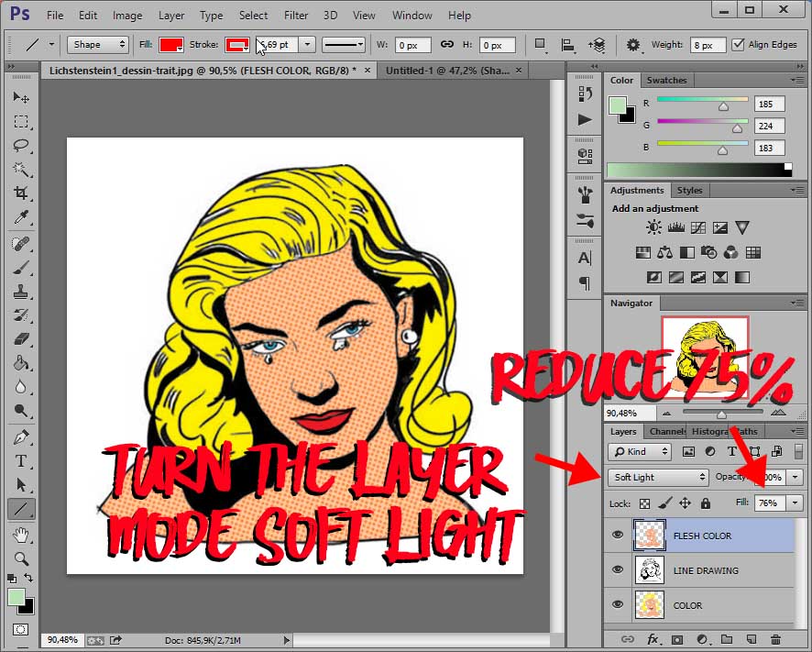812x652 pixels.
Task: Add a Color Balance adjustment
Action: (x=665, y=253)
